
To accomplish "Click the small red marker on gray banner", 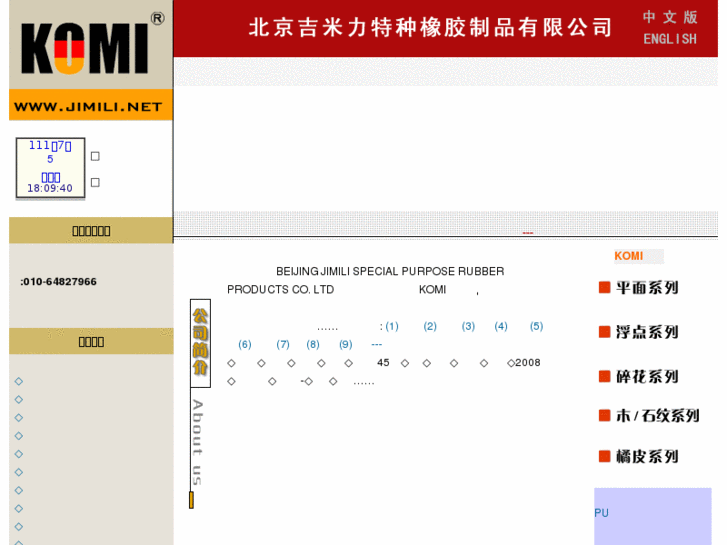I will click(528, 233).
